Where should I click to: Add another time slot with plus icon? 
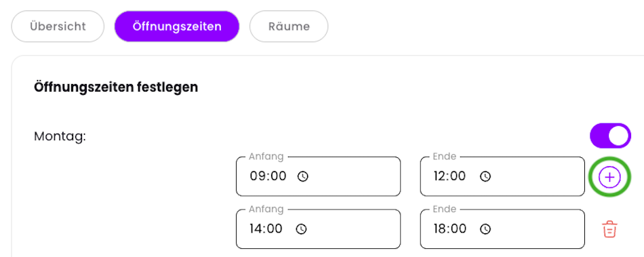click(x=609, y=177)
